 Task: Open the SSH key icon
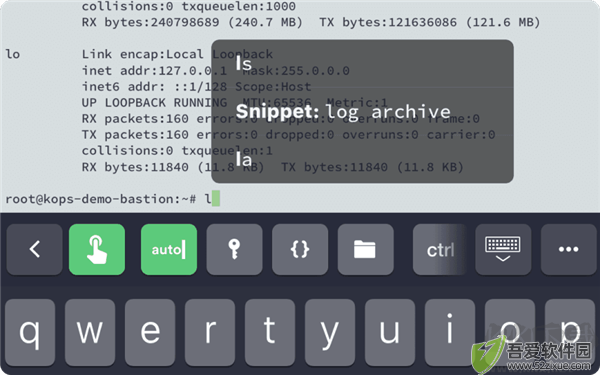point(234,249)
